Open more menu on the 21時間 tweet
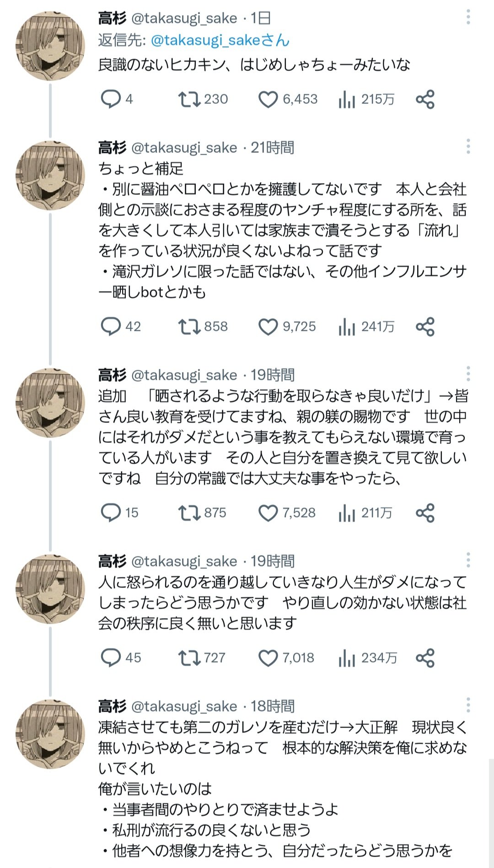494x868 pixels. coord(468,147)
